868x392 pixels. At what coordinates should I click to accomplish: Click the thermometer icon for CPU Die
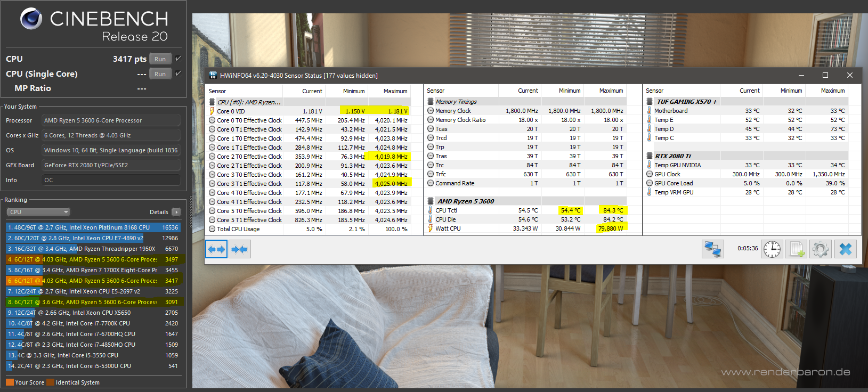(431, 219)
